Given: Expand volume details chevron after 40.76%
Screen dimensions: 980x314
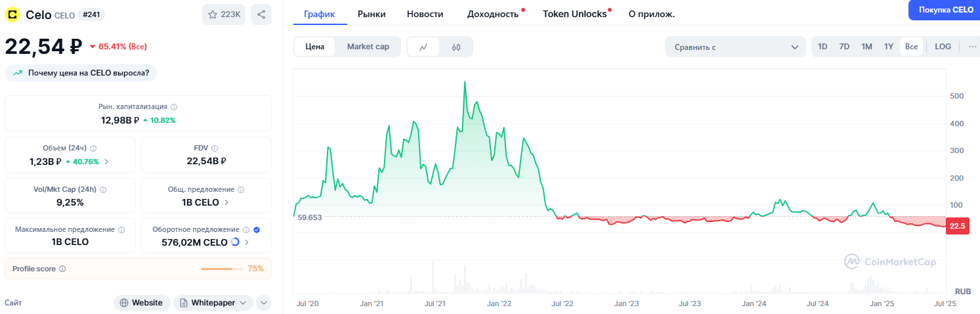Looking at the screenshot, I should pyautogui.click(x=106, y=162).
